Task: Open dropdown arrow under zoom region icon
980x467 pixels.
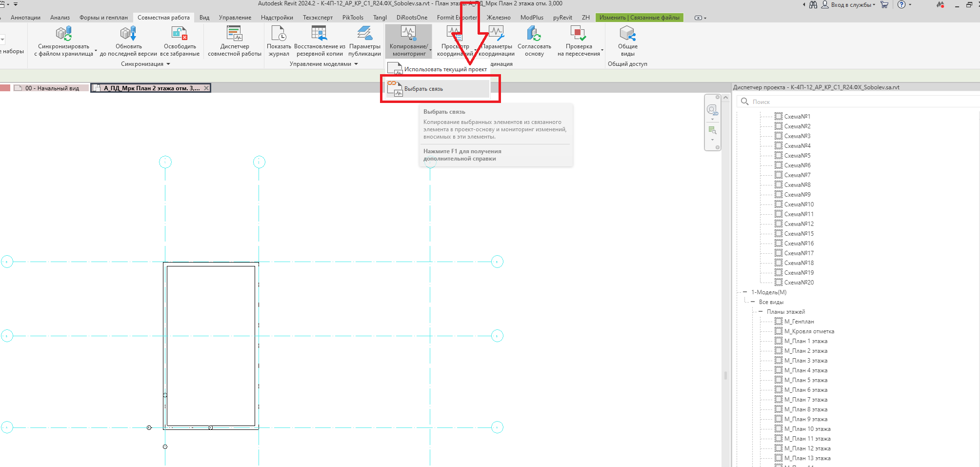Action: click(712, 140)
